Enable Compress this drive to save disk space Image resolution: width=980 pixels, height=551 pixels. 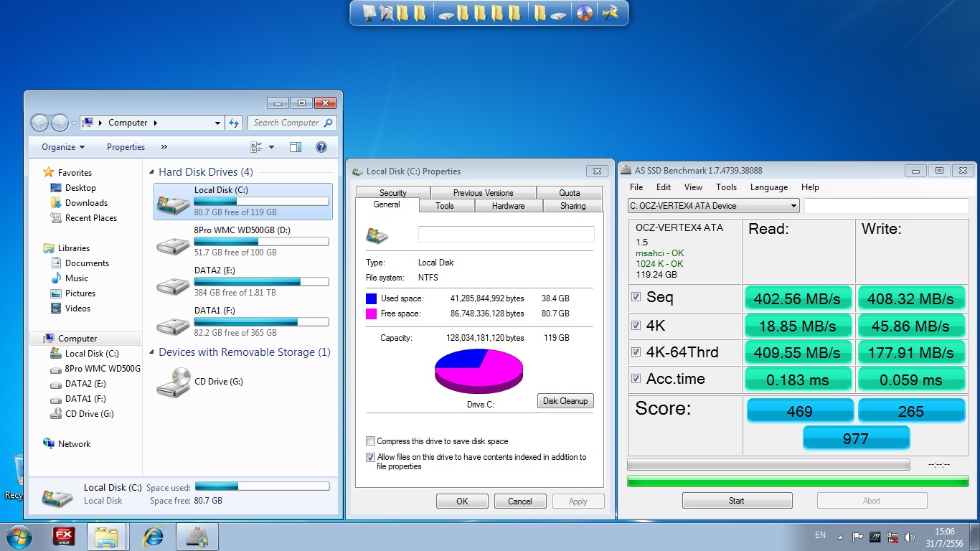(x=370, y=441)
